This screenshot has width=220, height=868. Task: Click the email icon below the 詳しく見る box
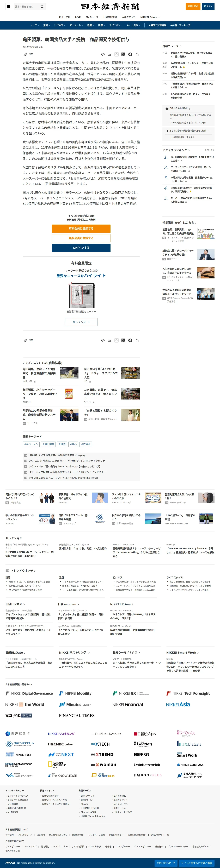coord(110,340)
